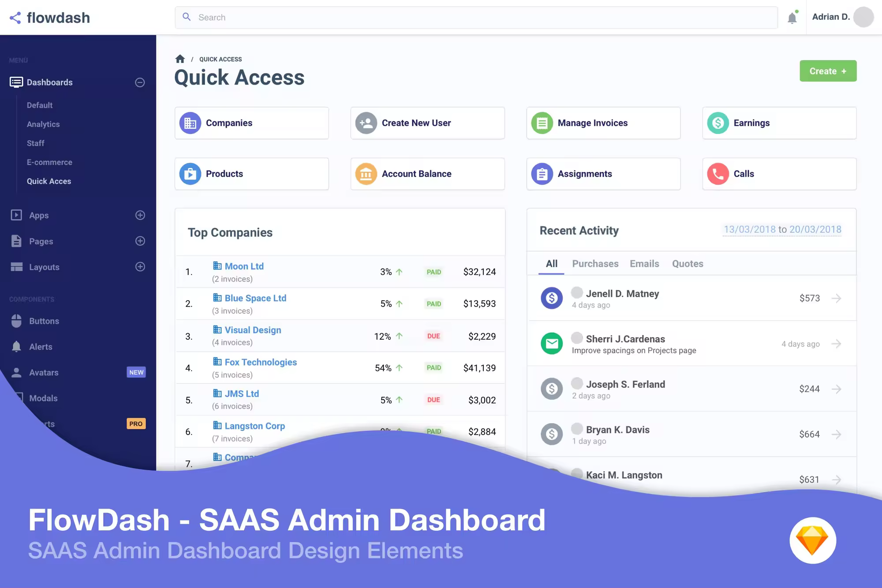Open the start date 13/03/2018 picker
Viewport: 882px width, 588px height.
pyautogui.click(x=749, y=229)
